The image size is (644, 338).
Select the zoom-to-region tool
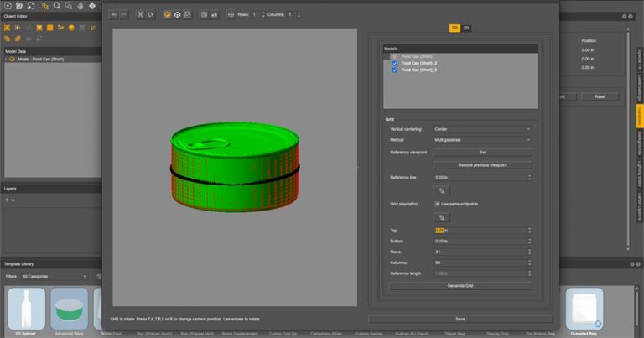pyautogui.click(x=69, y=6)
